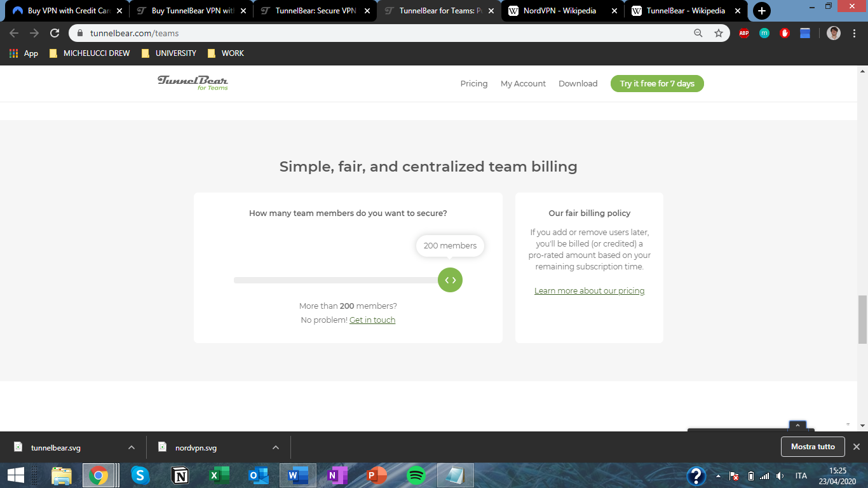Go forward in browser history
868x488 pixels.
click(34, 33)
